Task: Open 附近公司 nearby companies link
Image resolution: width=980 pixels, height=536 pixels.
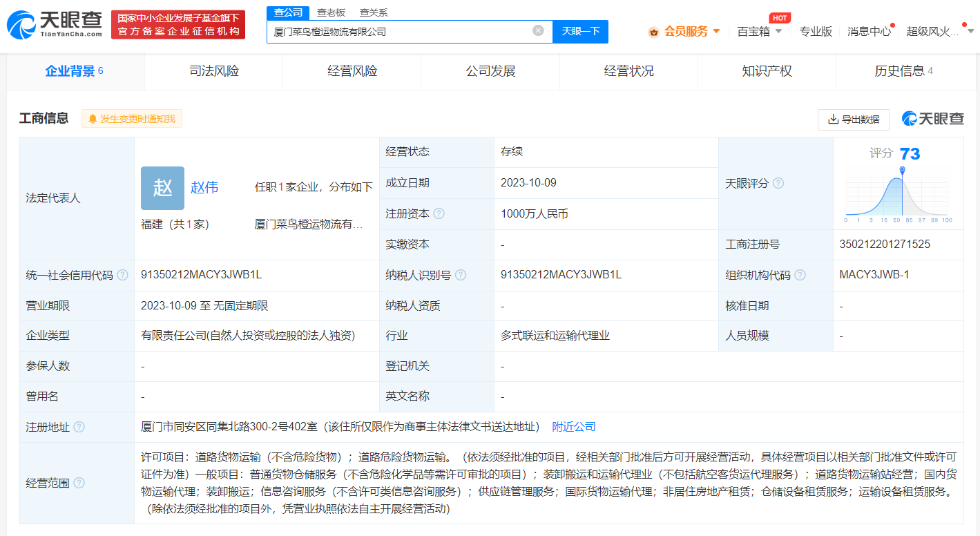Action: coord(574,427)
